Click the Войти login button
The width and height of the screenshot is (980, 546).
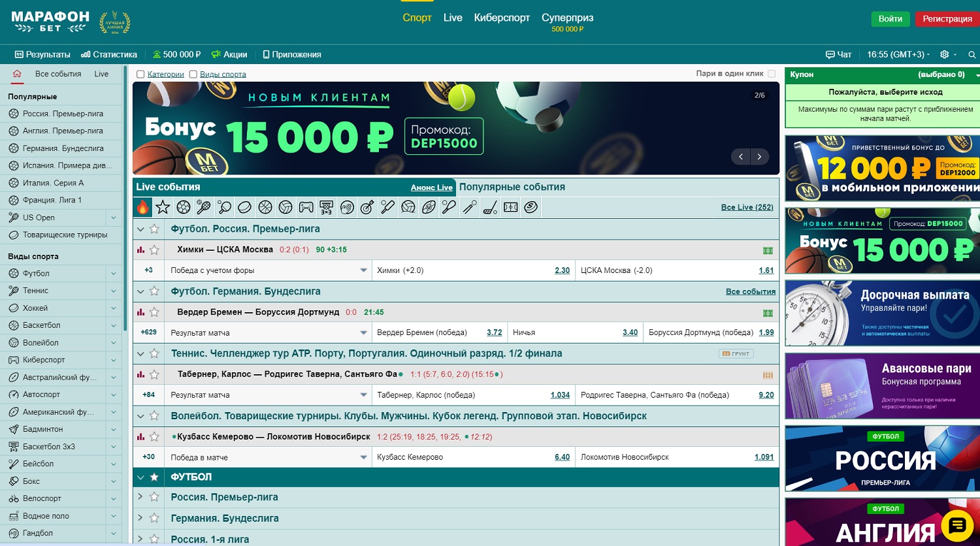coord(890,19)
